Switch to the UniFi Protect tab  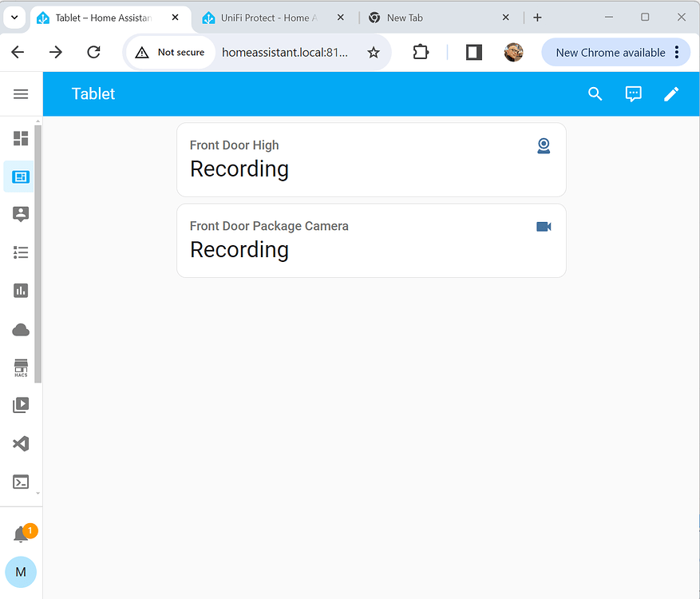click(263, 17)
